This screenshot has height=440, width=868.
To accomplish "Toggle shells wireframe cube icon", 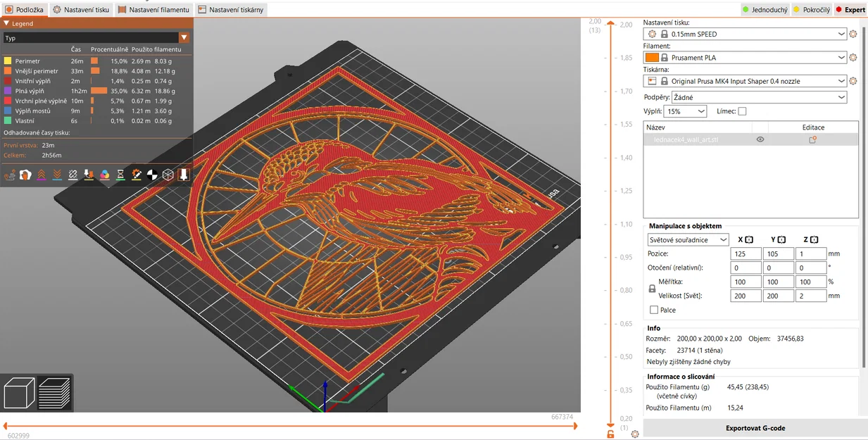I will click(168, 174).
